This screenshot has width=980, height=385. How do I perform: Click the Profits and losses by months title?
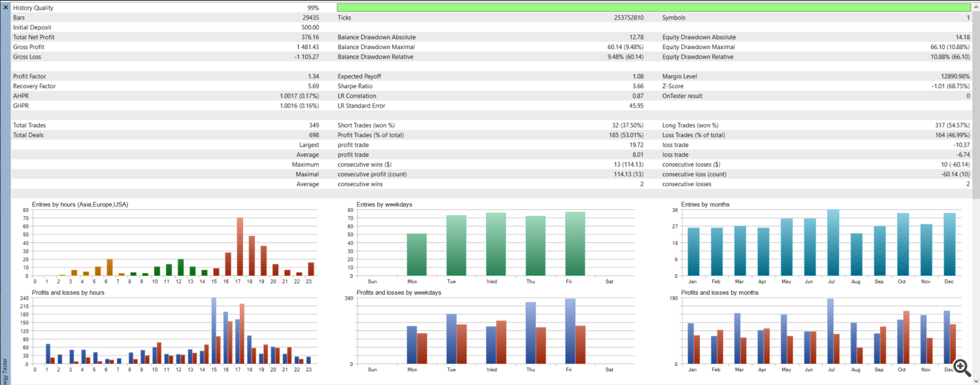tap(719, 292)
